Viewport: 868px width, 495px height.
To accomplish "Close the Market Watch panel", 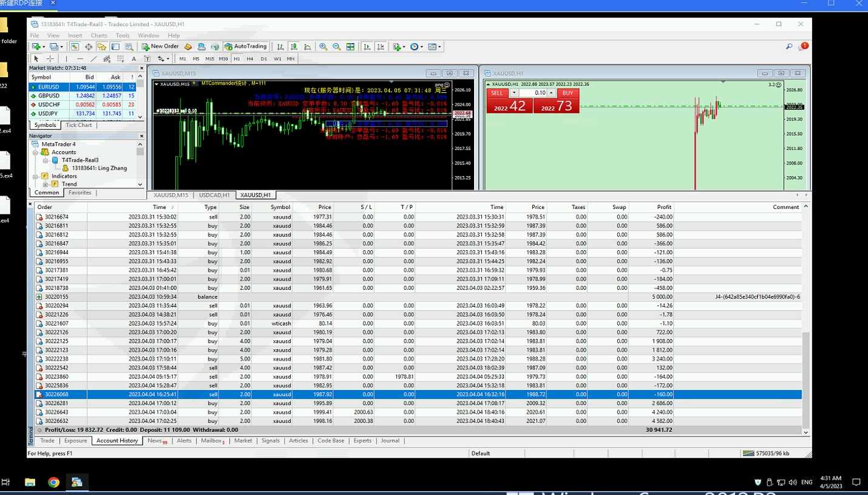I will point(142,68).
